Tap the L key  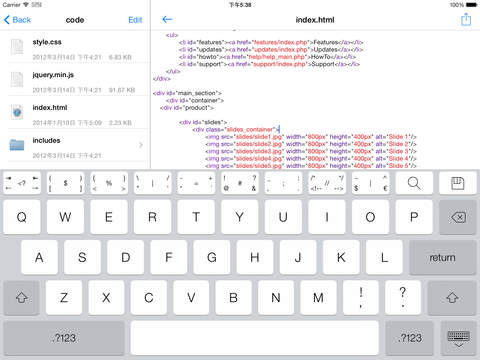(384, 257)
